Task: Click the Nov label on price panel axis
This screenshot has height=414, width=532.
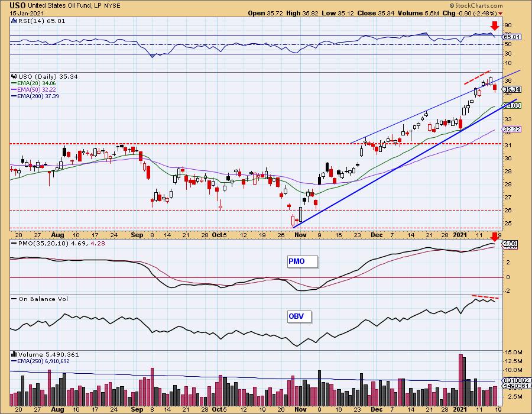Action: pos(301,235)
